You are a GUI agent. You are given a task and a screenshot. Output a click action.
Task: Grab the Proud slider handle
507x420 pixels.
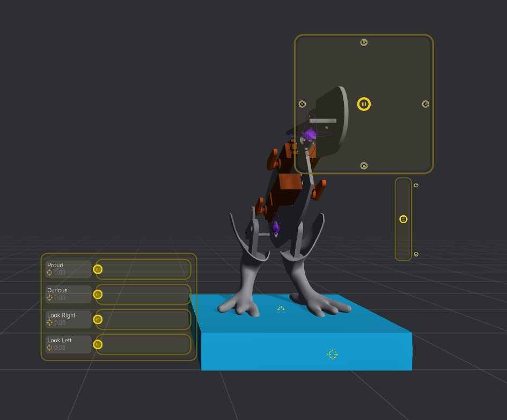(98, 269)
